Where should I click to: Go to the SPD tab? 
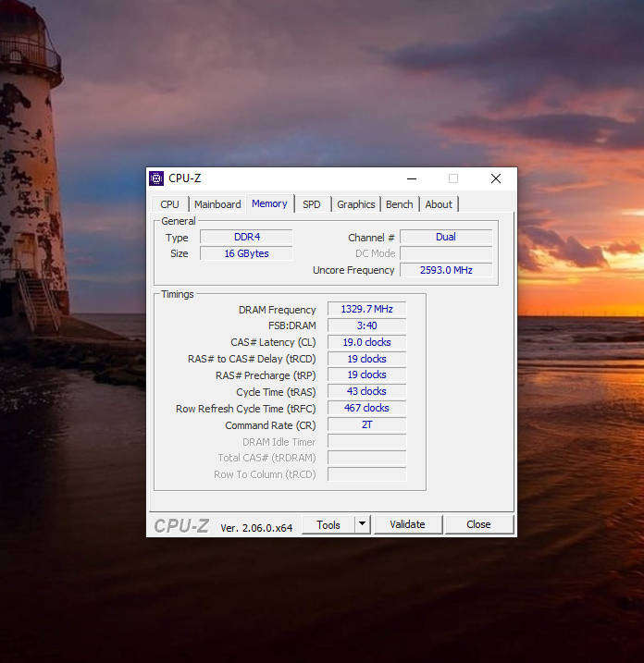point(312,204)
